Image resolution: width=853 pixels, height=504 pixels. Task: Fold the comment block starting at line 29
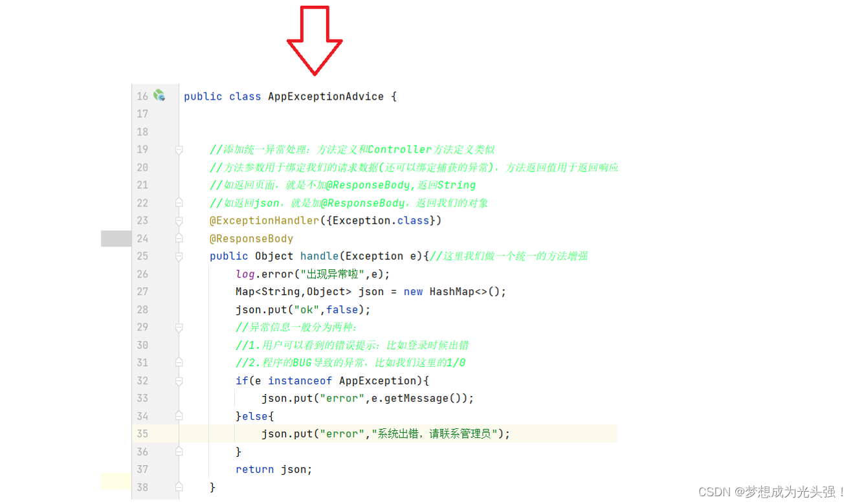click(x=179, y=327)
